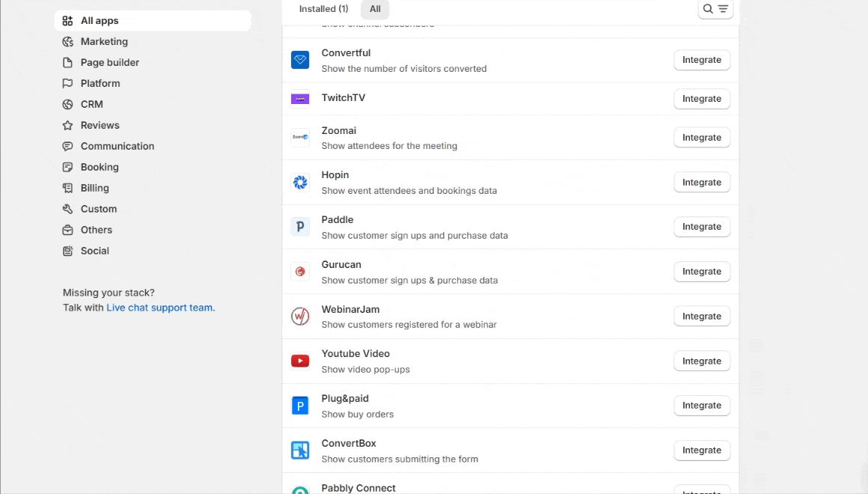Image resolution: width=868 pixels, height=494 pixels.
Task: Click the CRM globe icon
Action: pyautogui.click(x=67, y=104)
